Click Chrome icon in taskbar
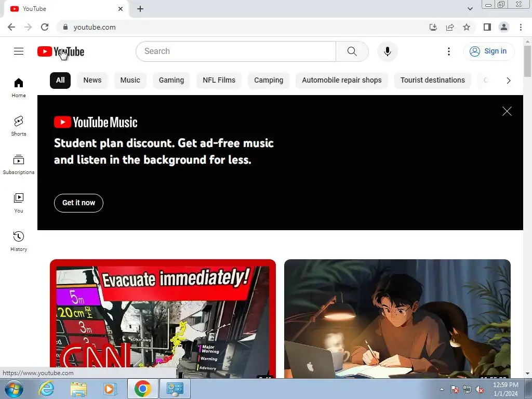The height and width of the screenshot is (399, 532). (142, 389)
